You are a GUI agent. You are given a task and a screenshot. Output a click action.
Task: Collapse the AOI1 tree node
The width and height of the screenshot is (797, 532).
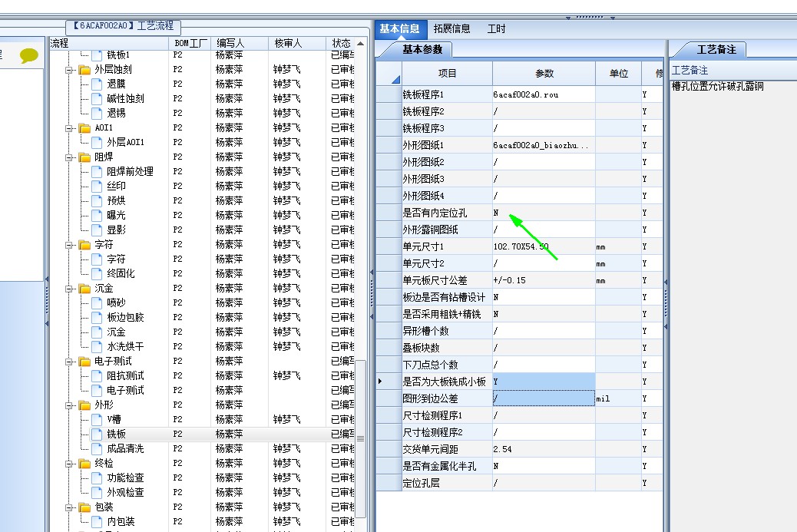click(x=68, y=128)
